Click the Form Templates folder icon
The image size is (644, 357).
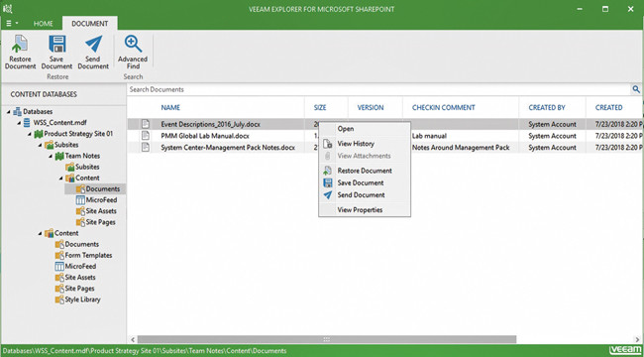click(x=59, y=255)
